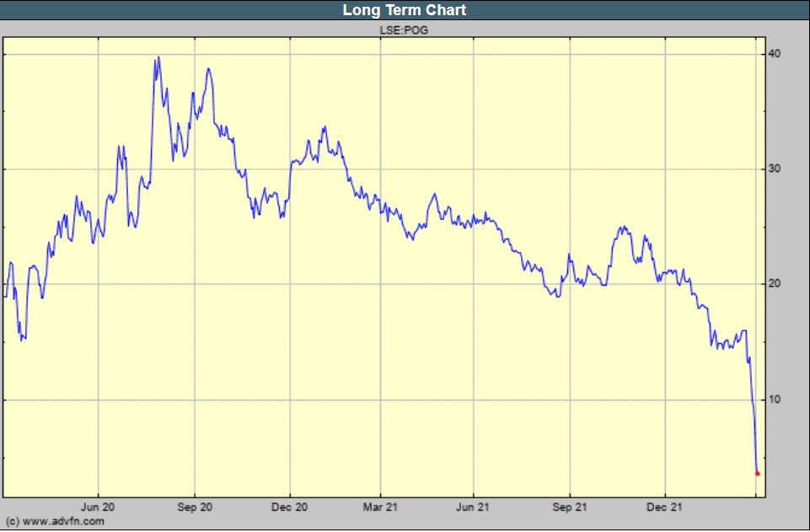This screenshot has width=810, height=532.
Task: Click the "Dec 21" axis label
Action: 665,508
